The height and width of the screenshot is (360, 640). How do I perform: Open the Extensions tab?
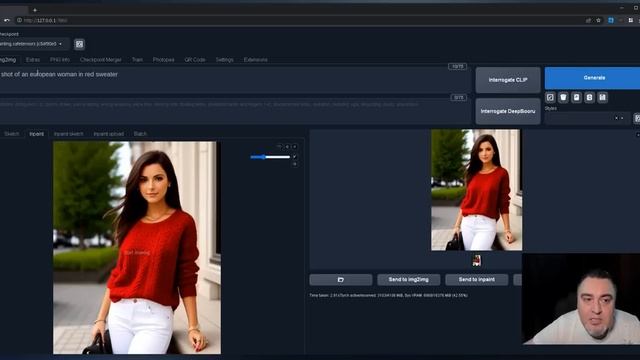256,60
